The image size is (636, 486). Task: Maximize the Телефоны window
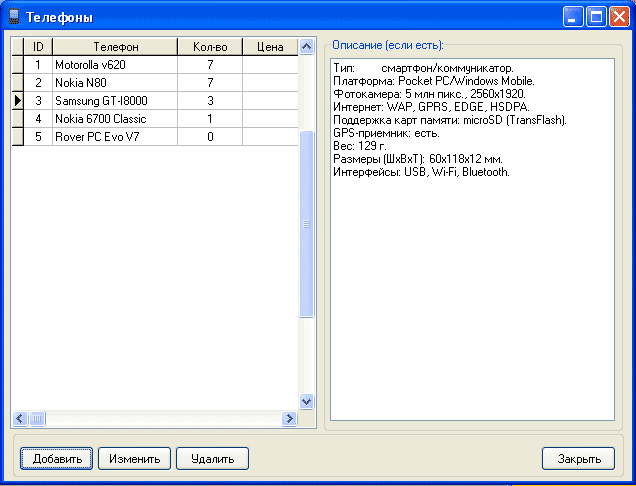(596, 17)
